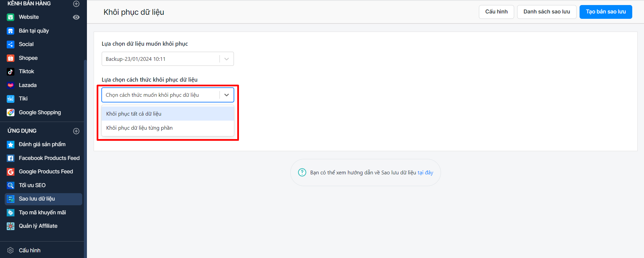Viewport: 644px width, 258px height.
Task: Click the KÊNH BÁN HÀNG section header
Action: [x=29, y=4]
